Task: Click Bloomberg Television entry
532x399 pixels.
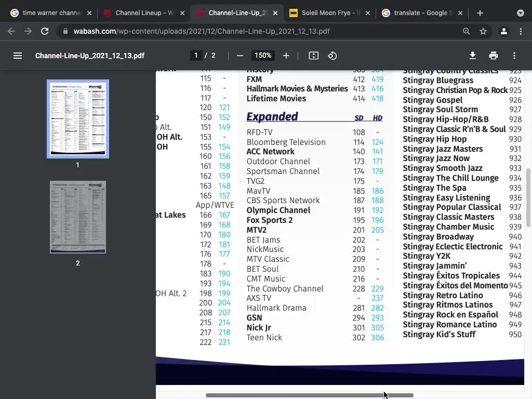Action: click(286, 142)
